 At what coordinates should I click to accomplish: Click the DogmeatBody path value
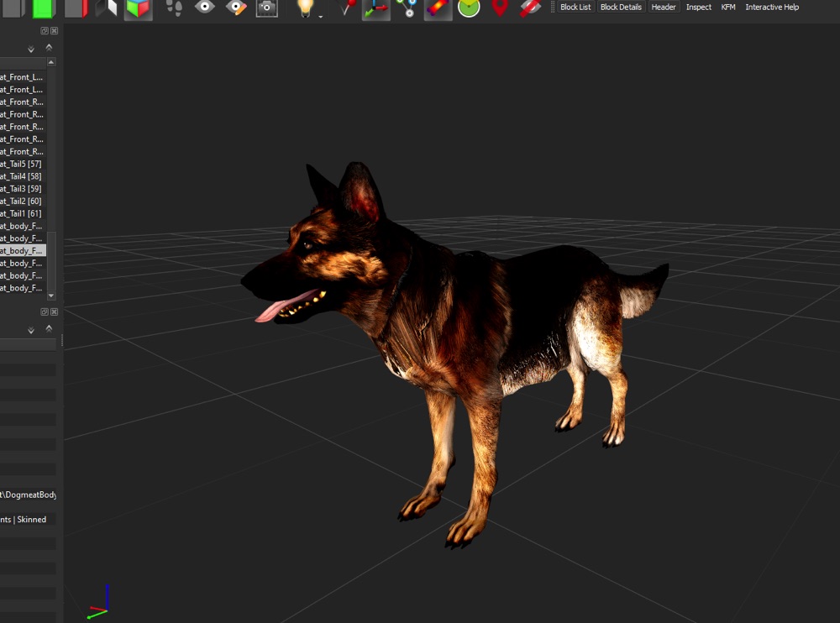click(x=28, y=495)
